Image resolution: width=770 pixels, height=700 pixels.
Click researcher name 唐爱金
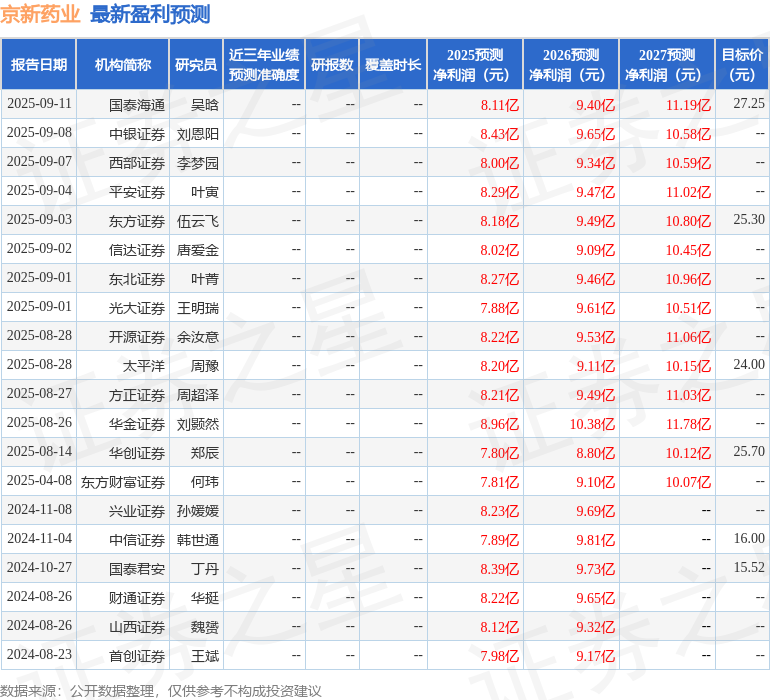click(198, 250)
